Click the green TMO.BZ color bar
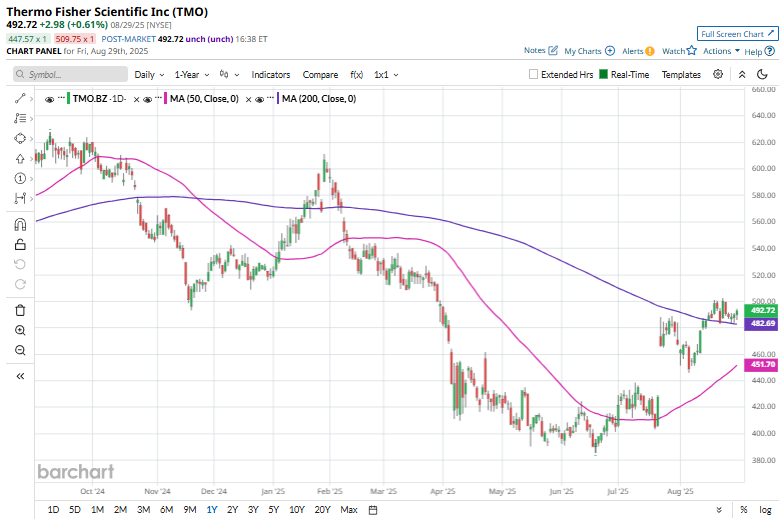The image size is (783, 522). tap(68, 98)
